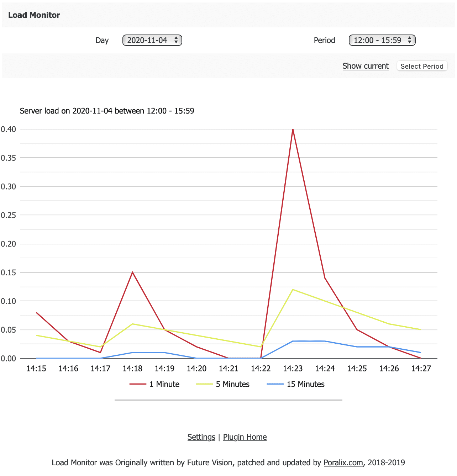Click the yellow 5 Minutes legend line swatch
The height and width of the screenshot is (476, 457).
pyautogui.click(x=204, y=384)
